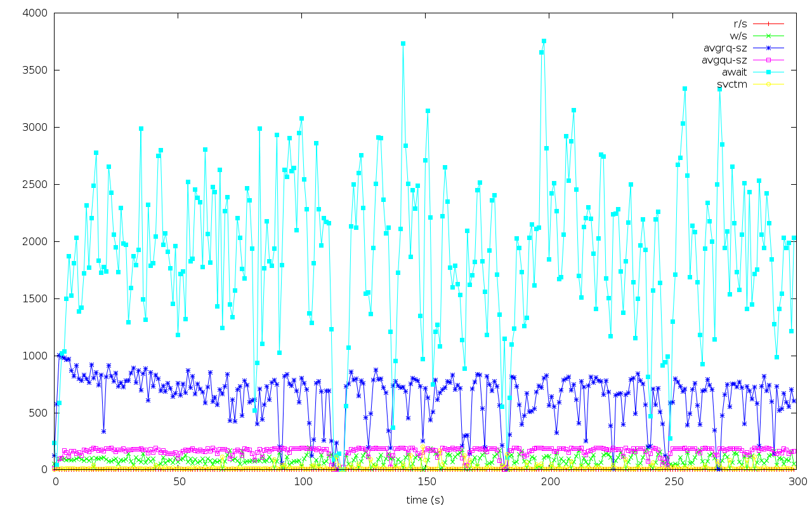Click the r/s legend line sample
Image resolution: width=812 pixels, height=508 pixels.
(768, 23)
